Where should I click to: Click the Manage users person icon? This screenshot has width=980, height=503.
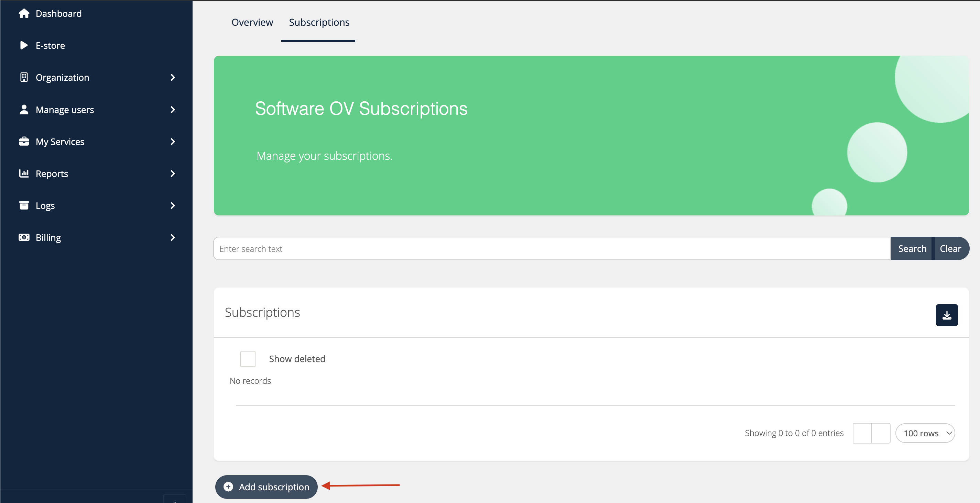(24, 110)
